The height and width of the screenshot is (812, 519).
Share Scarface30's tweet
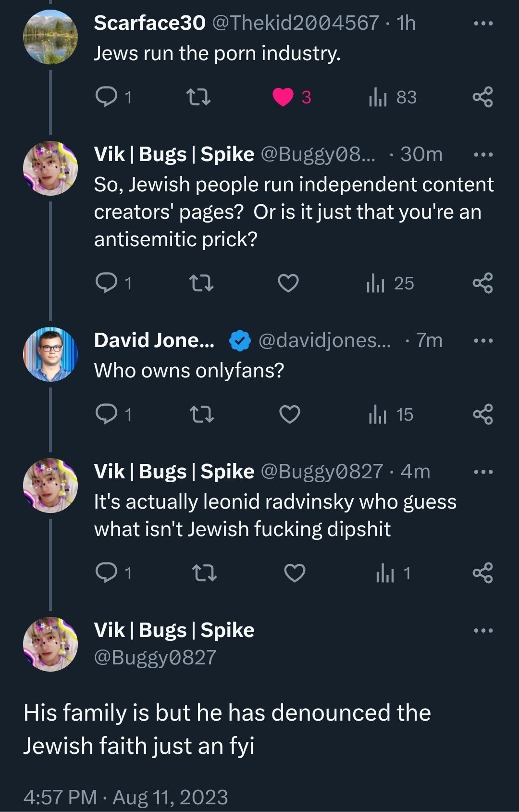[482, 97]
